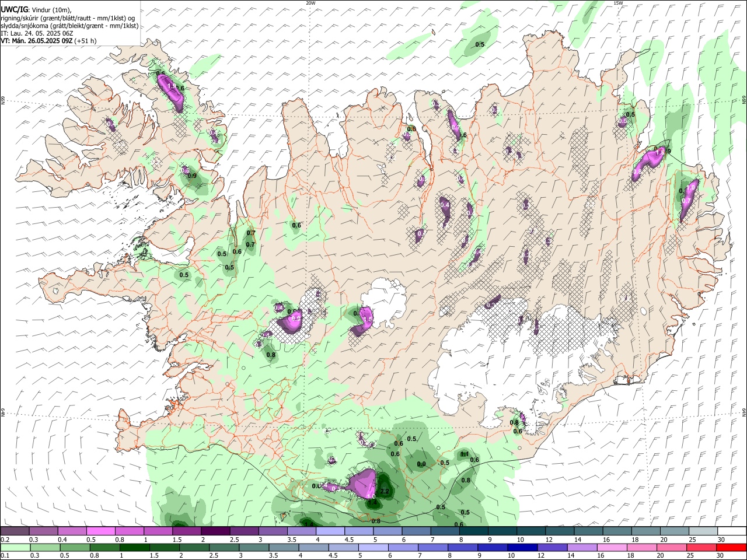Pick the bright pink swatch labeled 0.5 in upper legend
The width and height of the screenshot is (747, 560).
click(100, 531)
